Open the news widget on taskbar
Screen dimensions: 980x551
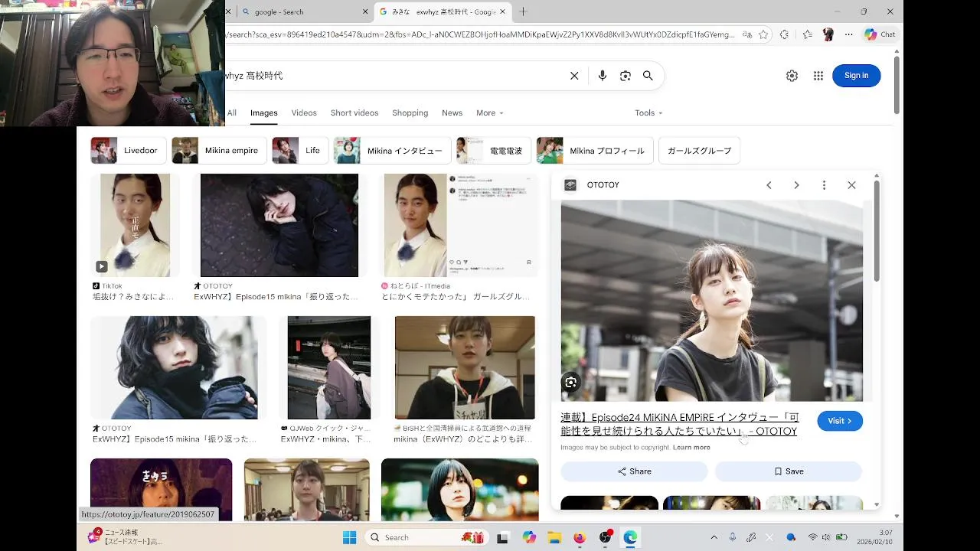point(126,536)
